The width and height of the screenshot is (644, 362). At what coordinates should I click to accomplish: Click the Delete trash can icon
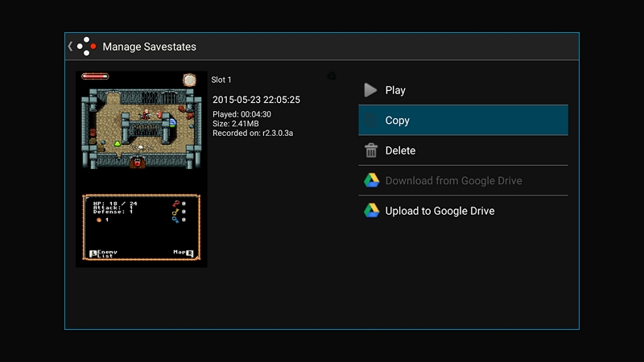[371, 150]
